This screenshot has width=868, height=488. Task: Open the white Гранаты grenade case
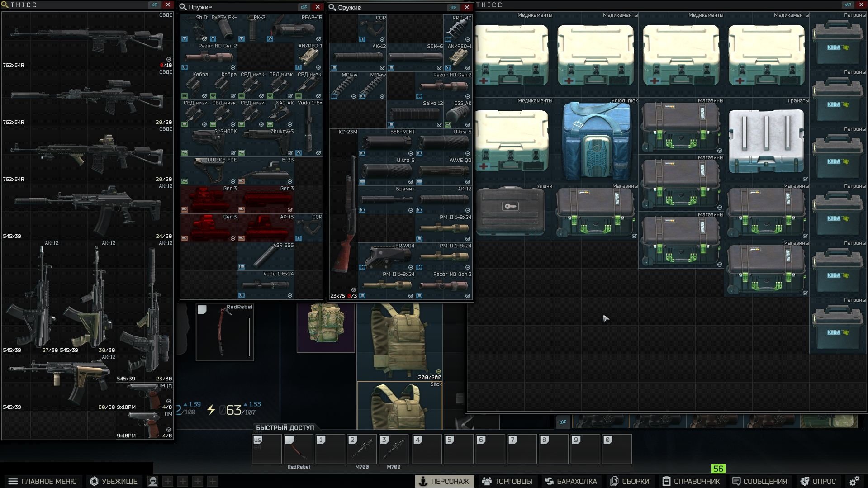pos(766,141)
